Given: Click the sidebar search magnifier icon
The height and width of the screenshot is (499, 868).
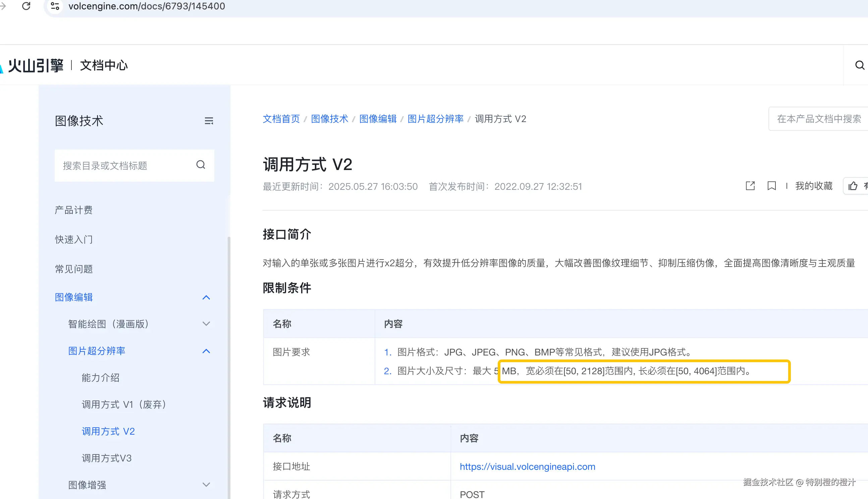Looking at the screenshot, I should click(x=201, y=165).
